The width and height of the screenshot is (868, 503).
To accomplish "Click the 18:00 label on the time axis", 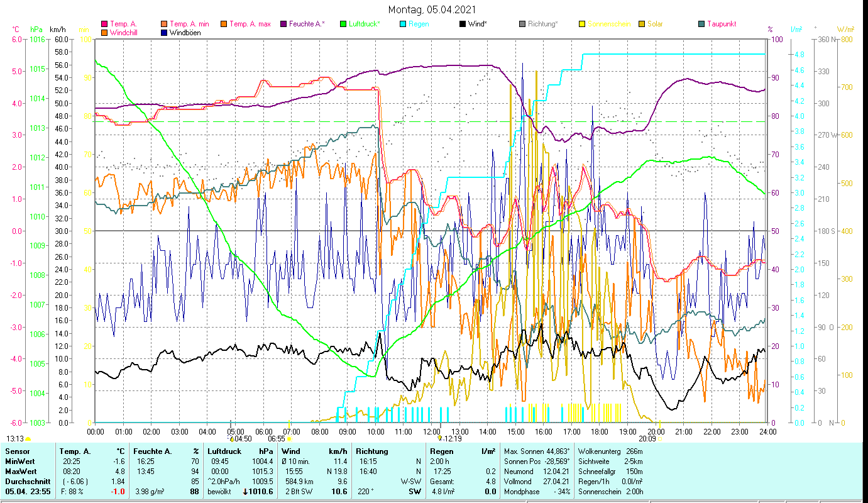I will [600, 431].
